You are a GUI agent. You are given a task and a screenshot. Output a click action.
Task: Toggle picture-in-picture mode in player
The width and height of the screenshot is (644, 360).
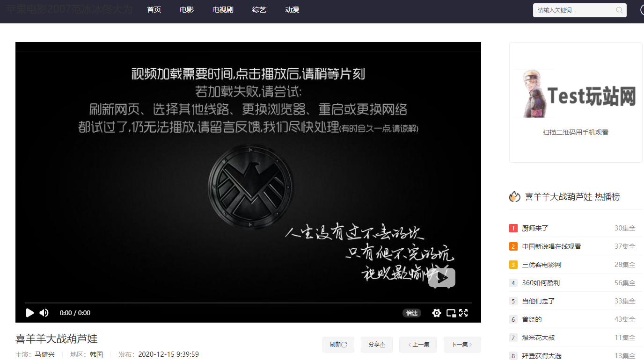(x=451, y=313)
